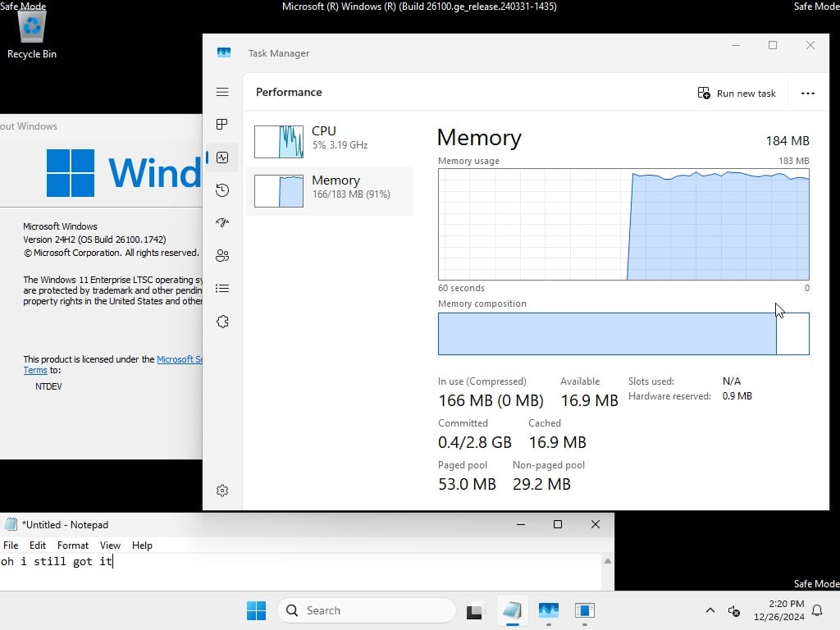Open Notepad Format menu

tap(73, 546)
